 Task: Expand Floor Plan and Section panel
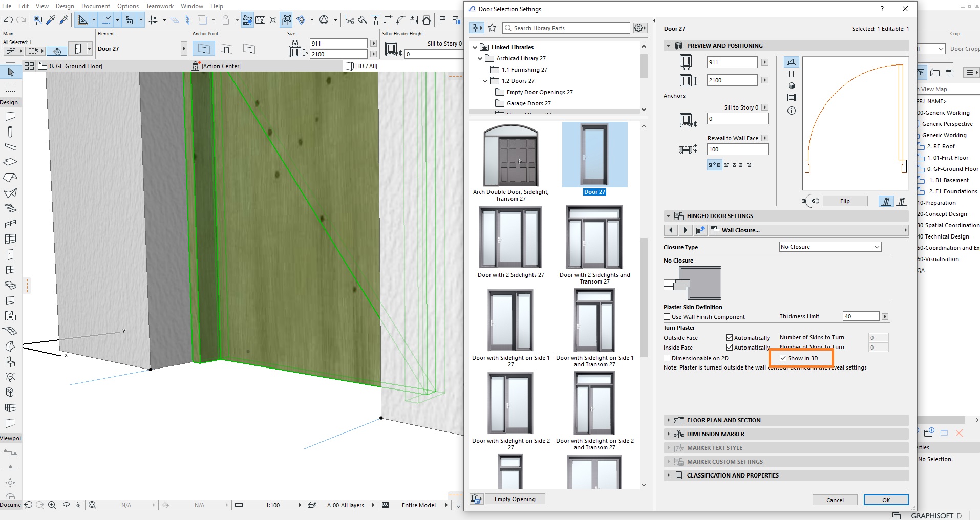pos(668,420)
